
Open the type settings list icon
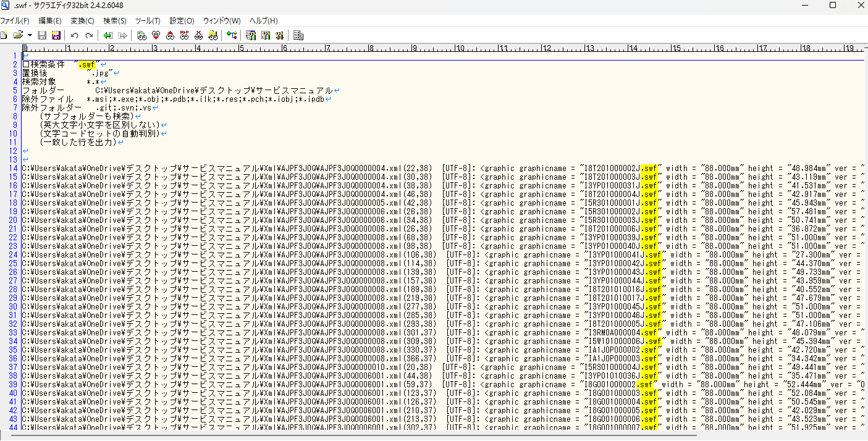[x=251, y=35]
